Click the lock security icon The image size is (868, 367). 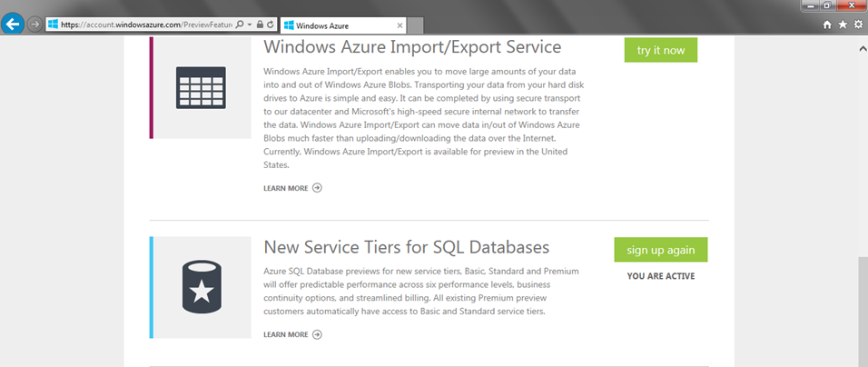click(x=261, y=25)
